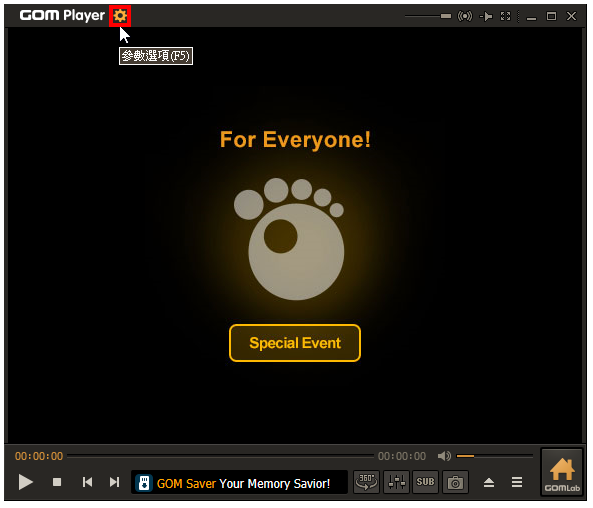Stop playback with the Stop button
The height and width of the screenshot is (508, 593).
57,482
